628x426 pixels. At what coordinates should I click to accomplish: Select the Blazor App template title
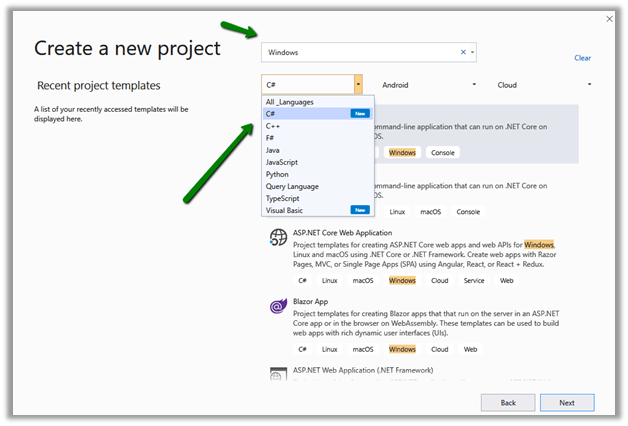[x=310, y=301]
